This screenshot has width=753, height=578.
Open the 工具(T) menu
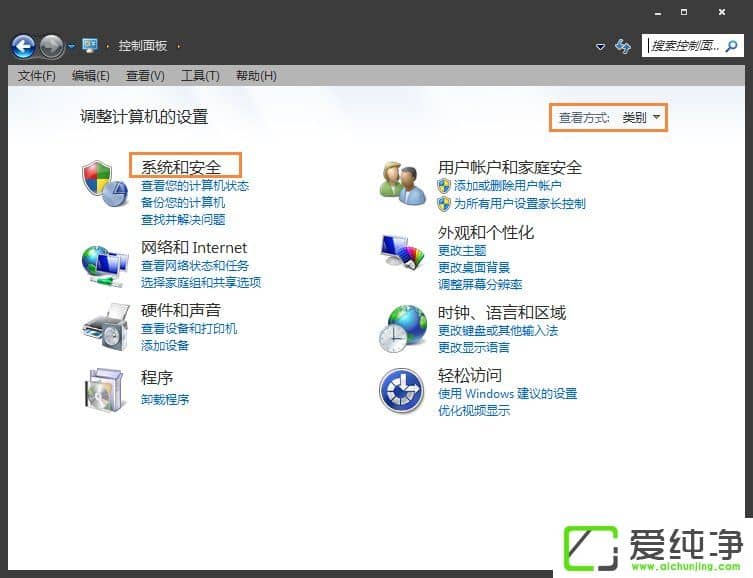tap(200, 76)
